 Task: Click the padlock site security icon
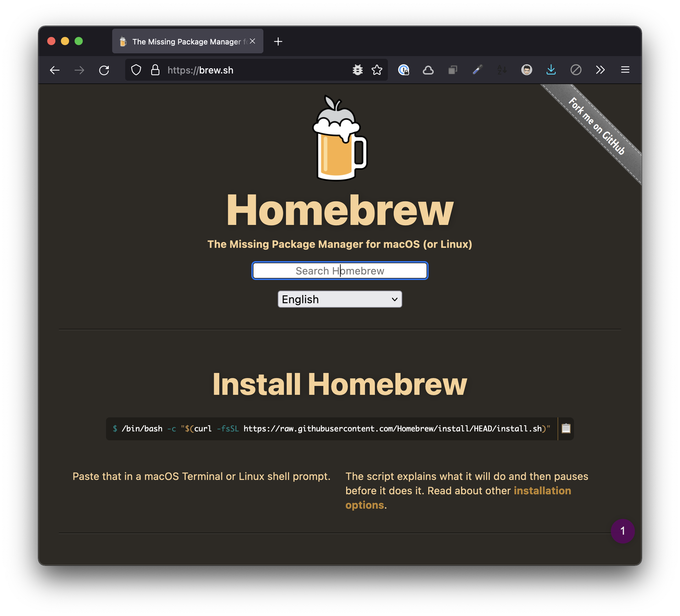155,70
